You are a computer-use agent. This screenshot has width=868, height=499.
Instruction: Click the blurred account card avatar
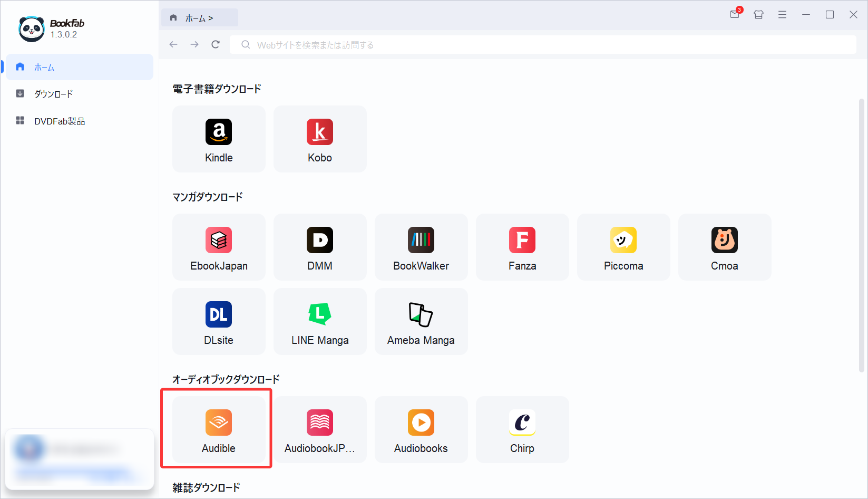click(30, 449)
